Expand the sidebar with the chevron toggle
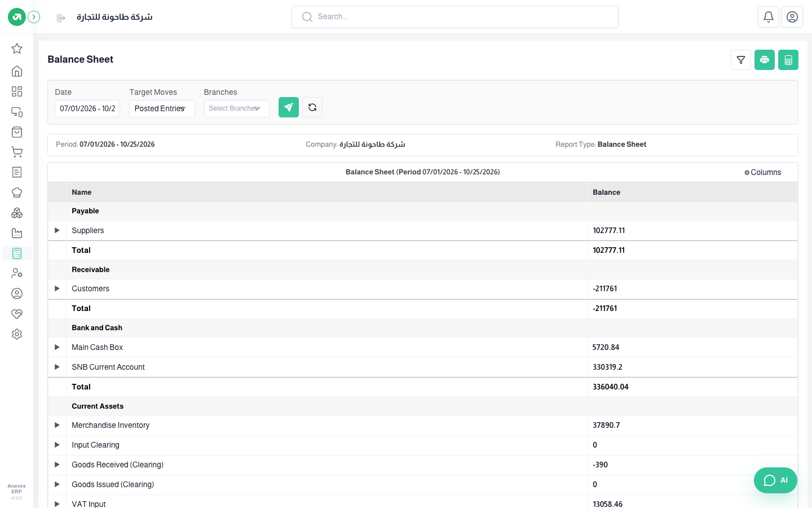The width and height of the screenshot is (812, 508). point(34,17)
